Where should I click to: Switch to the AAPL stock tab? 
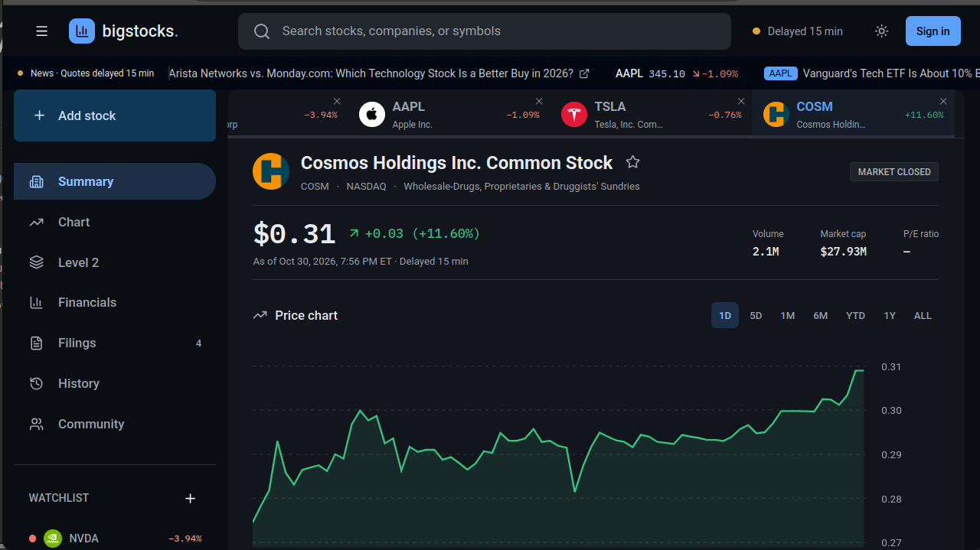[x=449, y=114]
